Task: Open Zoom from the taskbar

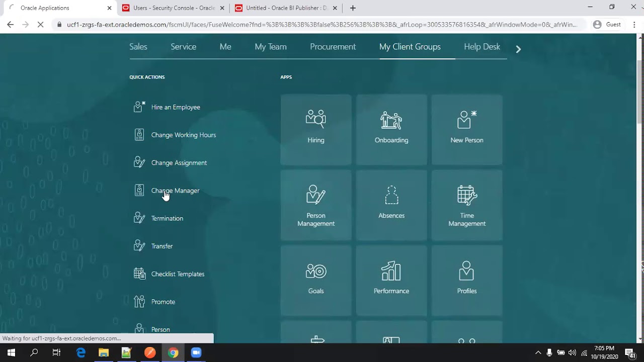Action: click(196, 353)
